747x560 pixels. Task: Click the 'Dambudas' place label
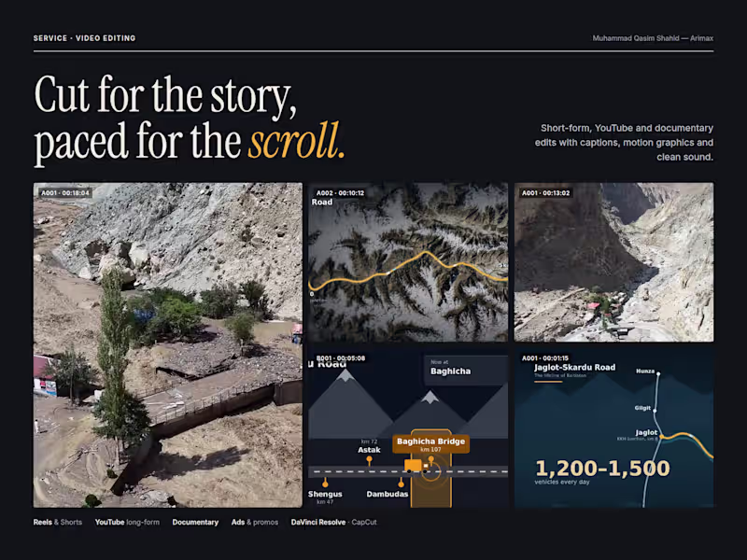(388, 494)
